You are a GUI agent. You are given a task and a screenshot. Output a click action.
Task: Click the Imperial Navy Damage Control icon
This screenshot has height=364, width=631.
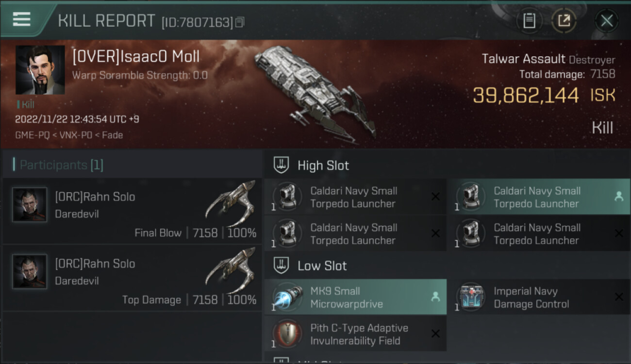[471, 298]
